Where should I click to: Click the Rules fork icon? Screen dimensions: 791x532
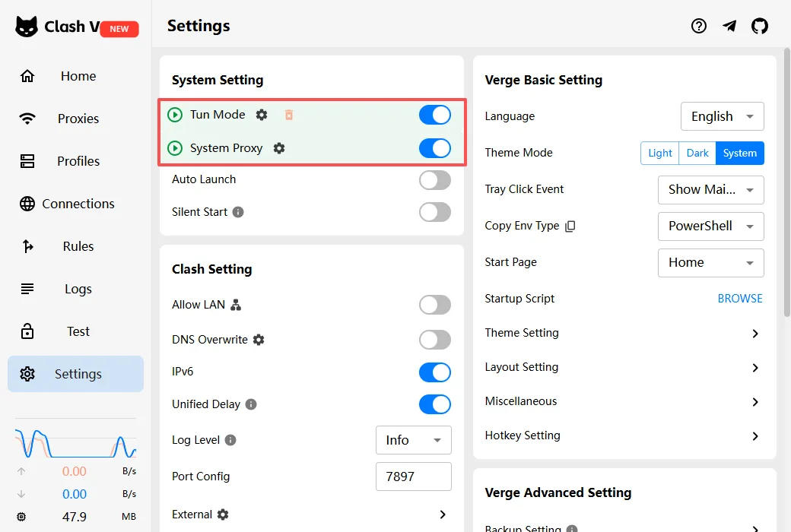(x=27, y=246)
